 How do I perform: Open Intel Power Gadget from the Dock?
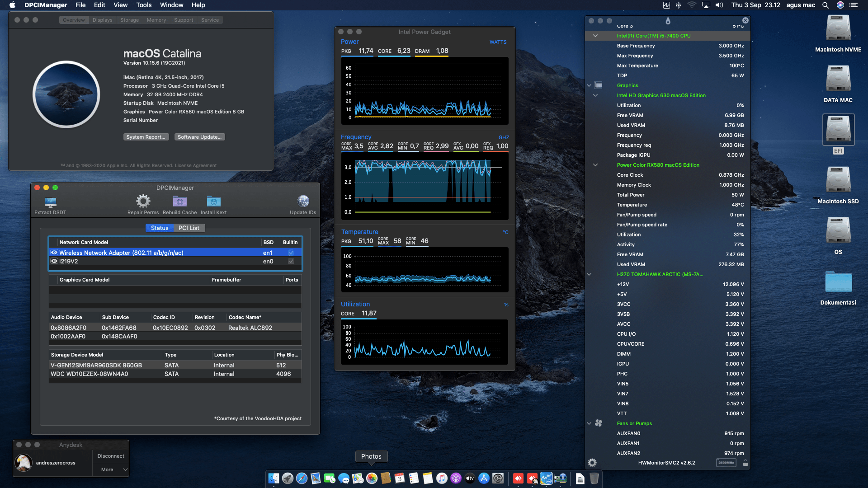pos(547,478)
